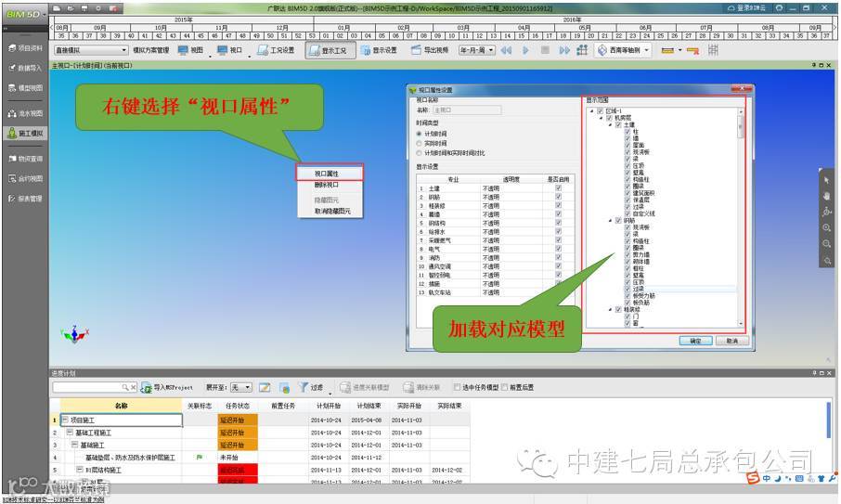Image resolution: width=841 pixels, height=504 pixels.
Task: Click the 过滤 filter button
Action: (311, 387)
